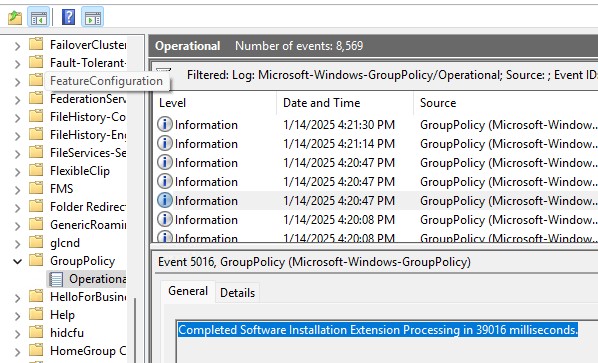Click the console tree vertical scrollbar
The width and height of the screenshot is (598, 363).
(x=134, y=328)
